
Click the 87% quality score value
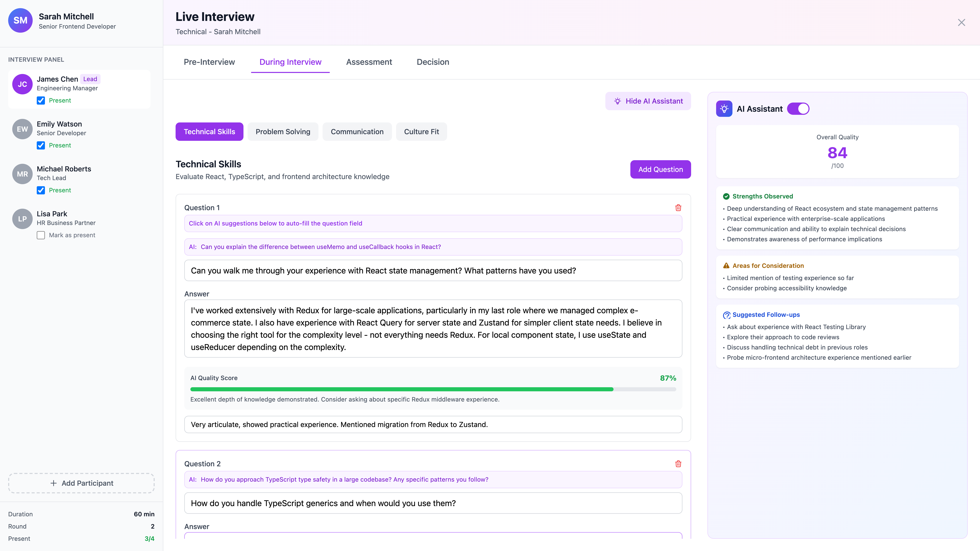pyautogui.click(x=668, y=378)
